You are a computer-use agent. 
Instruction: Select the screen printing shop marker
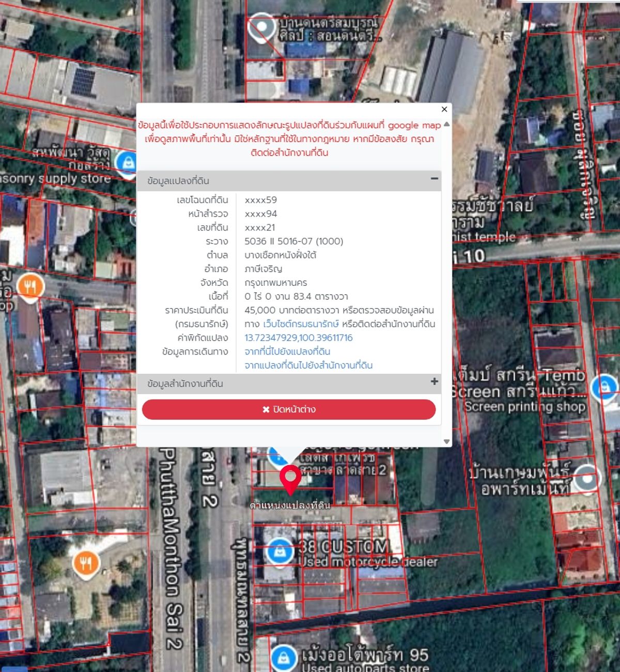(604, 387)
